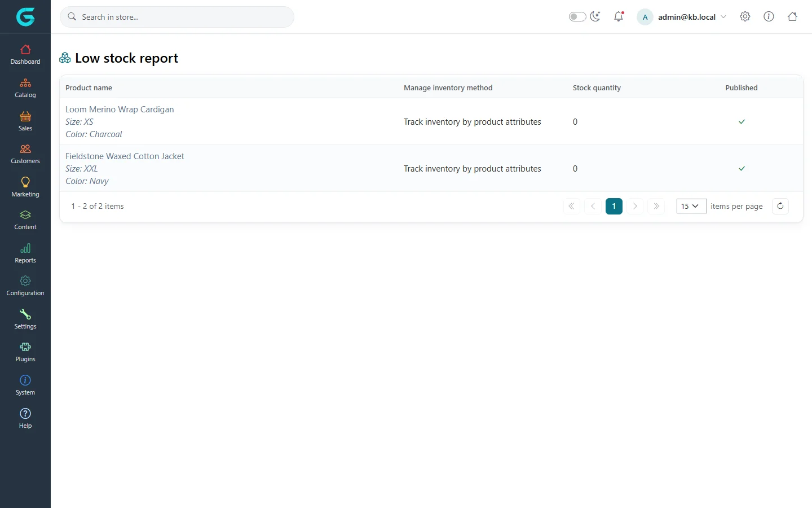Open the Catalog menu
Image resolution: width=812 pixels, height=508 pixels.
point(25,88)
